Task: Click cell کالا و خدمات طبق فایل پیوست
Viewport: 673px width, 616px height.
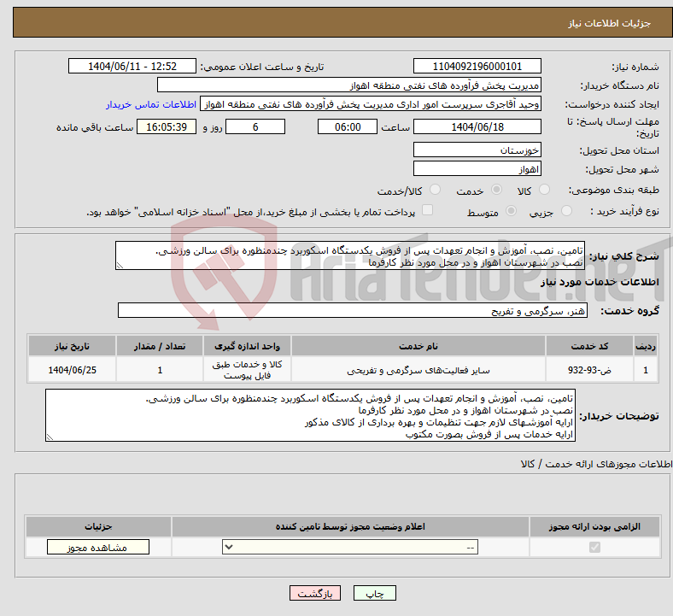Action: pos(247,370)
